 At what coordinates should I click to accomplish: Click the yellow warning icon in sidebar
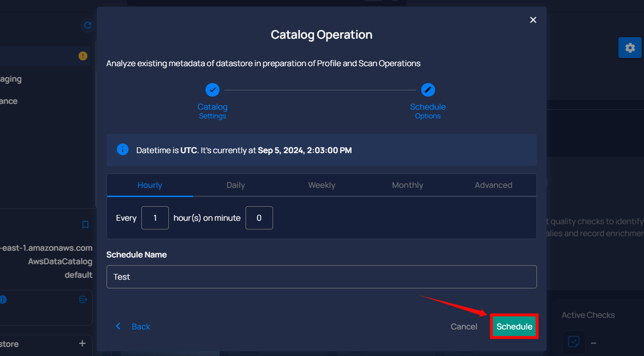(83, 56)
